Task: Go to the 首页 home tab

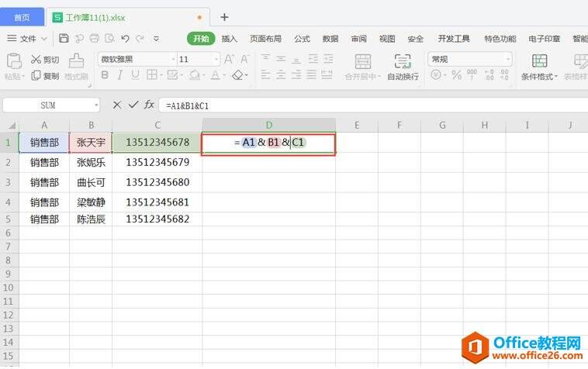Action: click(x=22, y=18)
